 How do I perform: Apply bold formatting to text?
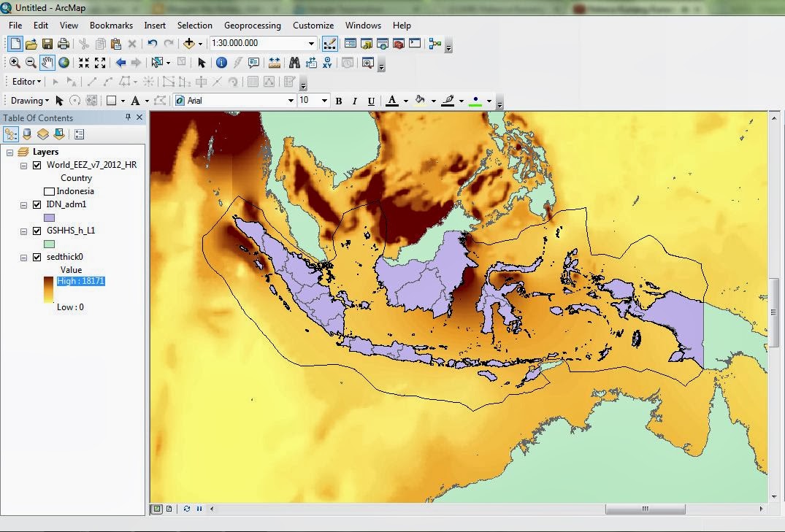[339, 100]
